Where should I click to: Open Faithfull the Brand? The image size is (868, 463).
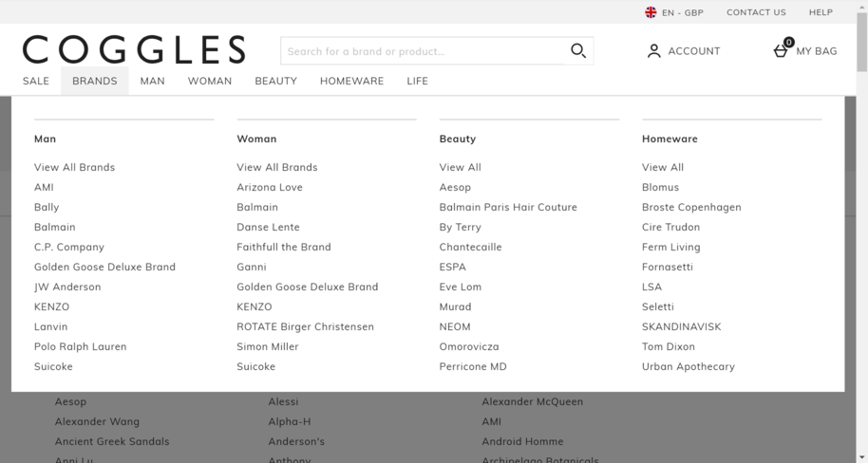pyautogui.click(x=284, y=247)
